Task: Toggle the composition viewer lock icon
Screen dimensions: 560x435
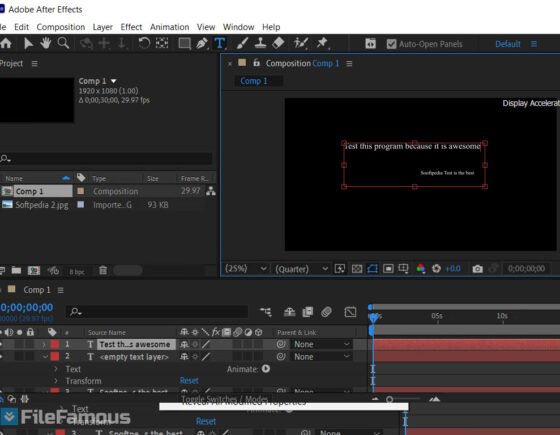Action: click(256, 63)
